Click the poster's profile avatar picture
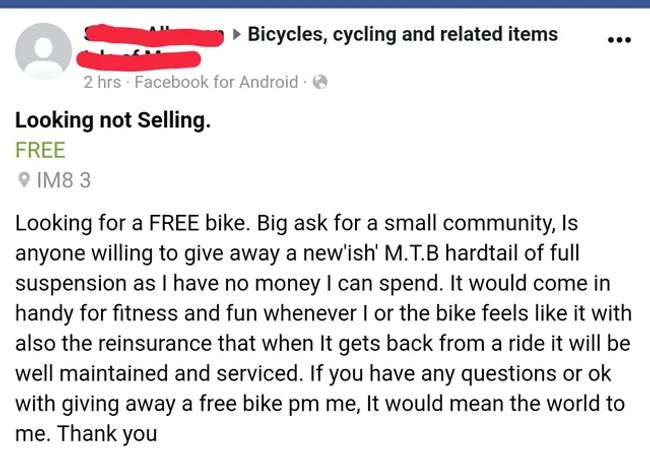Viewport: 650px width, 452px height. (x=44, y=51)
